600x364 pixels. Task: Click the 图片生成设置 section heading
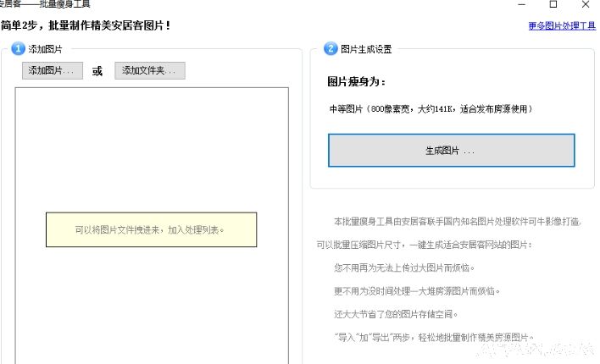click(366, 49)
